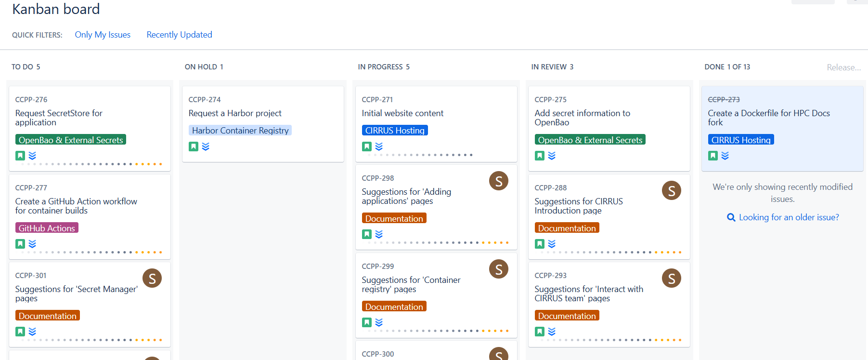Follow the Looking for an older issue link

789,217
